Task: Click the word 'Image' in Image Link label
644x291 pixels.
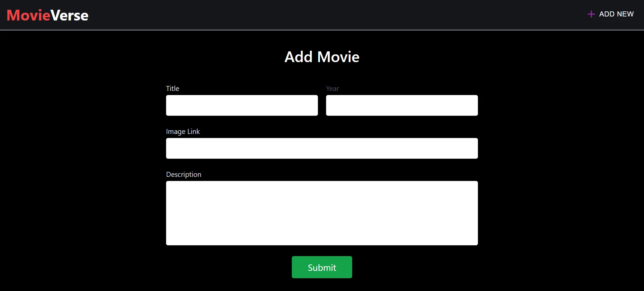Action: 176,132
